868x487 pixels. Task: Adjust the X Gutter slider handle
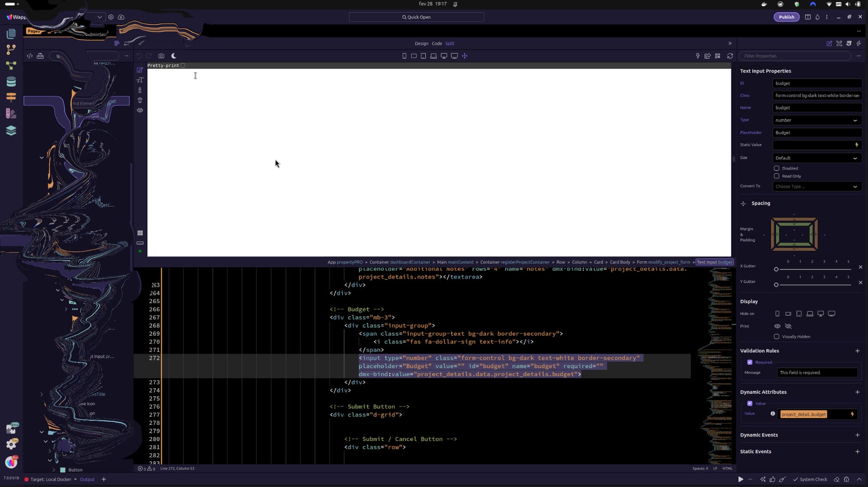point(776,269)
